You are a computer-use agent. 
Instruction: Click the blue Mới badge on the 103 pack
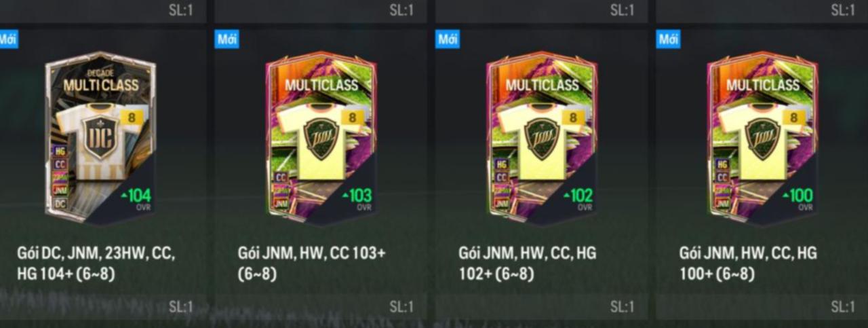click(x=227, y=39)
